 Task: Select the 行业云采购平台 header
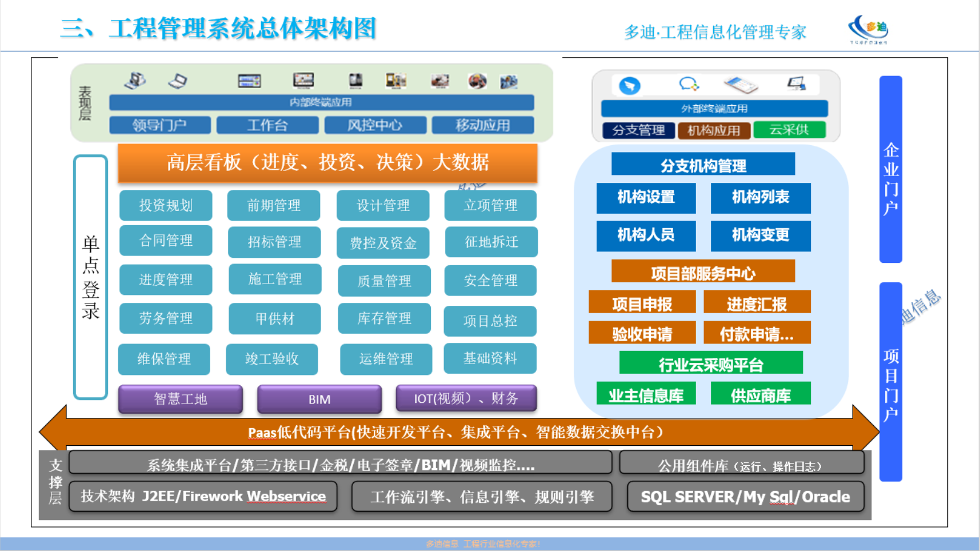tap(711, 362)
